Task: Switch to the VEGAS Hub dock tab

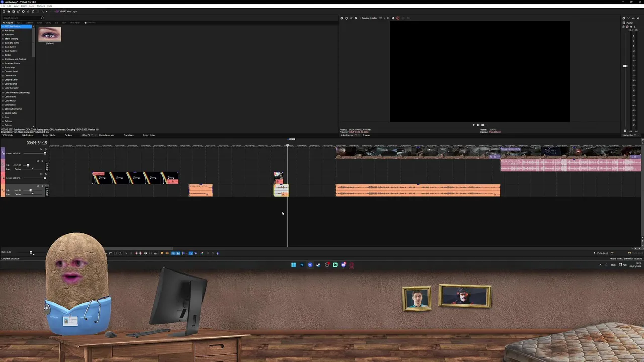Action: (x=8, y=135)
